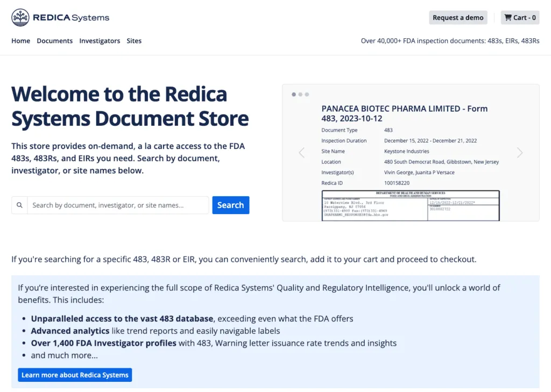
Task: Click Over 1,400 FDA Investigator profiles text
Action: click(x=104, y=343)
